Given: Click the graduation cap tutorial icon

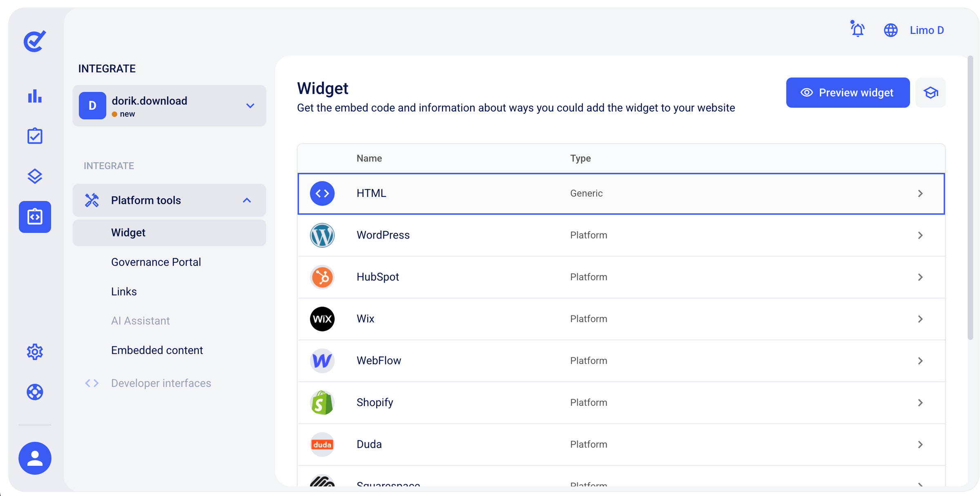Looking at the screenshot, I should tap(931, 93).
